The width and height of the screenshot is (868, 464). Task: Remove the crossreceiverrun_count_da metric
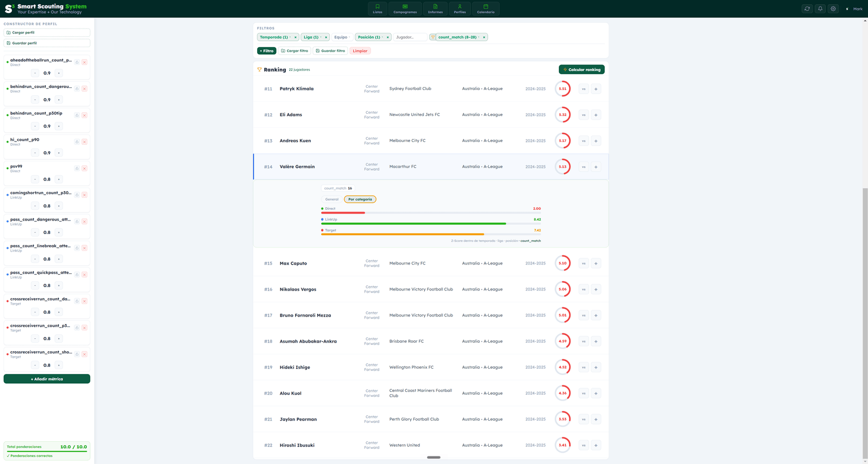[85, 301]
